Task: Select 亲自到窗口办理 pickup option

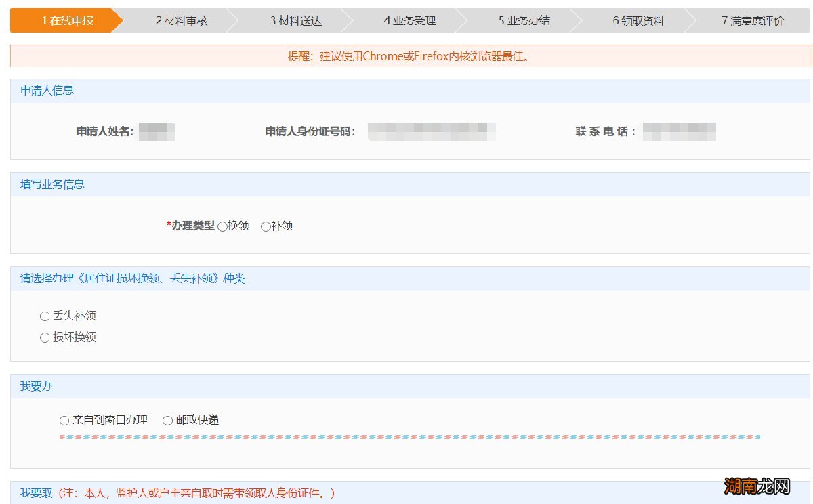Action: click(64, 420)
